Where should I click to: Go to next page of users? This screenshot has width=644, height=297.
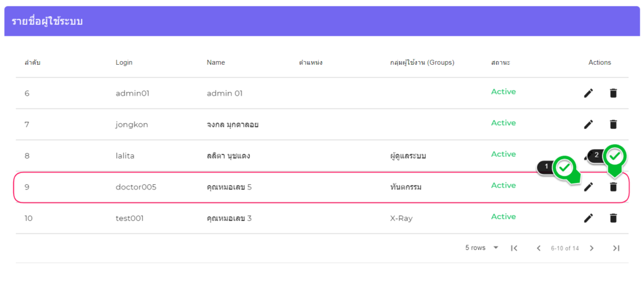pyautogui.click(x=591, y=248)
